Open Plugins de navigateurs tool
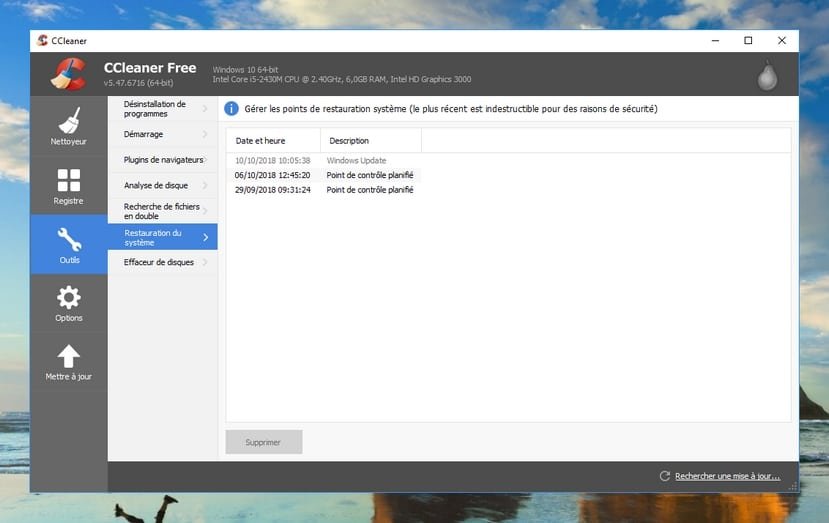The height and width of the screenshot is (523, 829). [163, 160]
